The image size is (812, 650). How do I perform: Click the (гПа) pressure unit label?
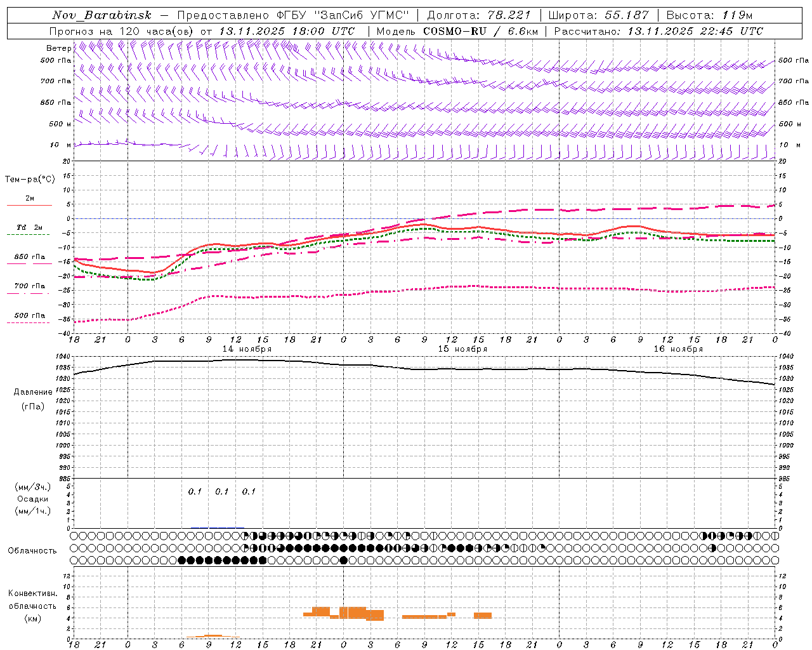point(33,407)
